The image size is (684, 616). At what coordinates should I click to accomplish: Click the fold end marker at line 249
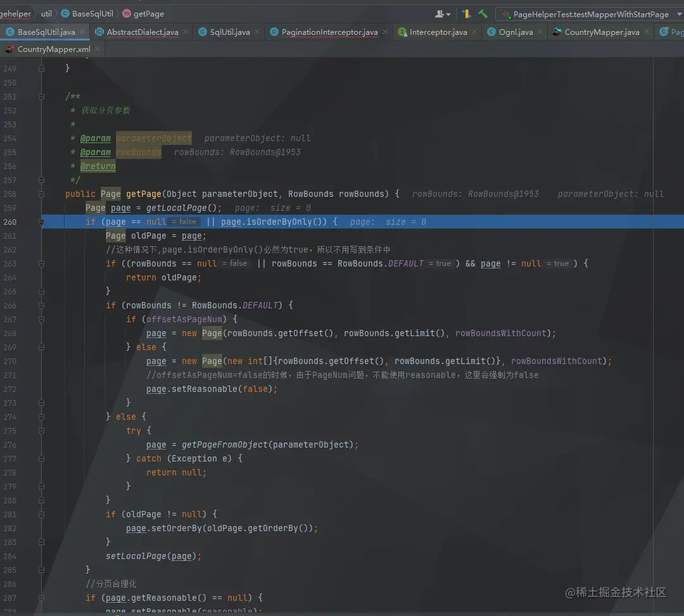(41, 68)
